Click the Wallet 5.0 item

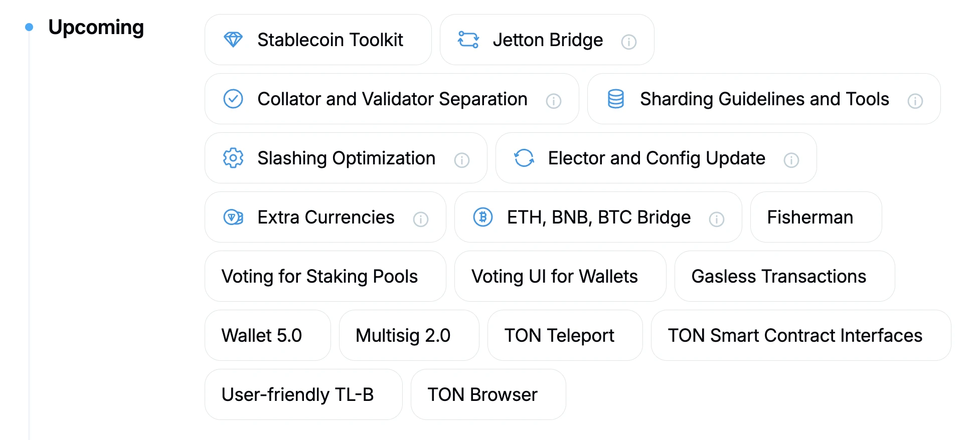point(267,335)
